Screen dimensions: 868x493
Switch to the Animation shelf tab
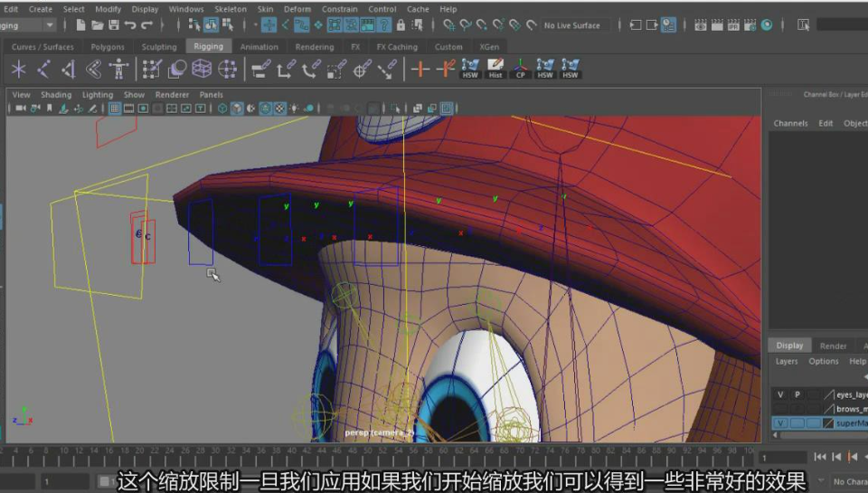pos(259,47)
